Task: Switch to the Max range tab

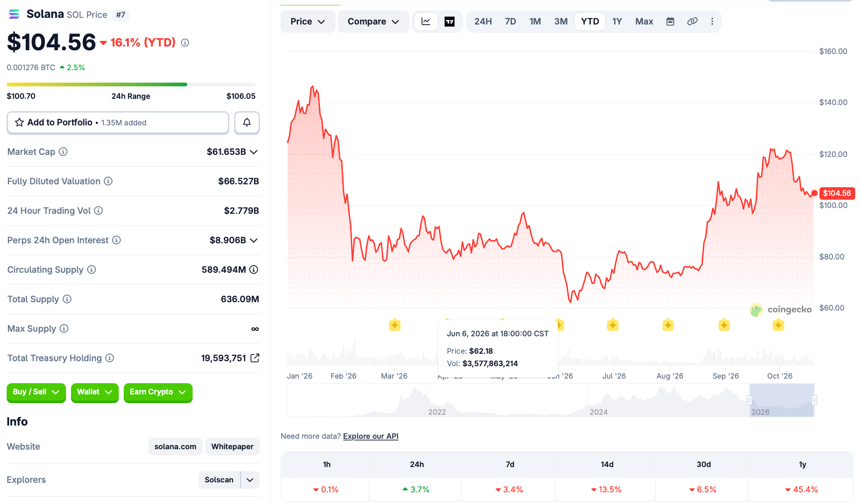Action: pos(644,22)
